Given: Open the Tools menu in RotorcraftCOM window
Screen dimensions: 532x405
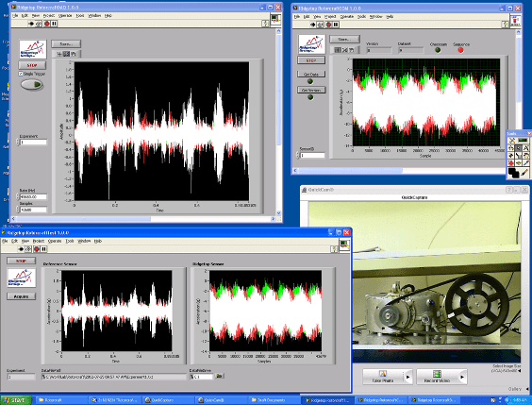Looking at the screenshot, I should (361, 17).
